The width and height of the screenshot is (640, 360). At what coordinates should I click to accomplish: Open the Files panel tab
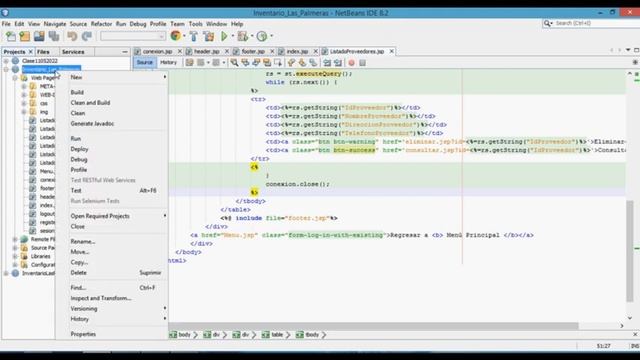(x=43, y=52)
